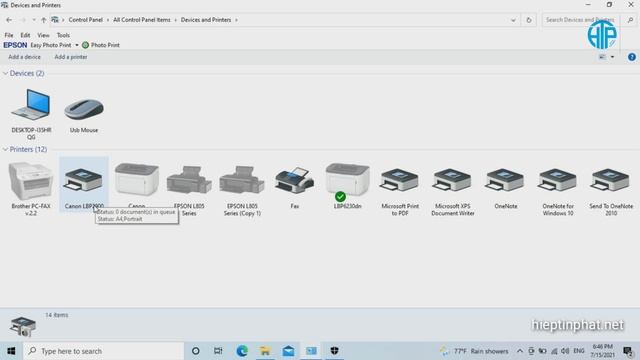The height and width of the screenshot is (360, 640).
Task: Open the Easy Photo Print dropdown arrow
Action: 76,45
